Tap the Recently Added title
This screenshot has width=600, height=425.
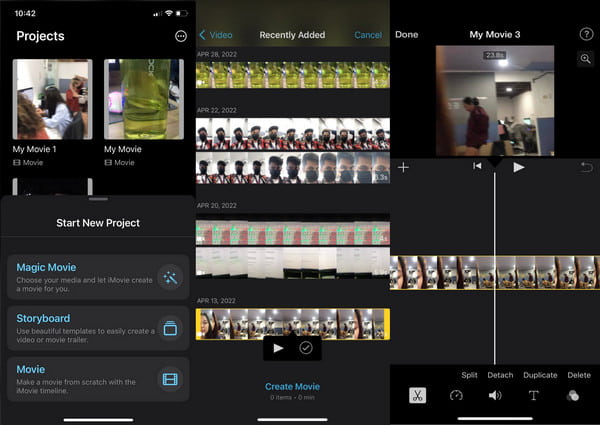[292, 35]
